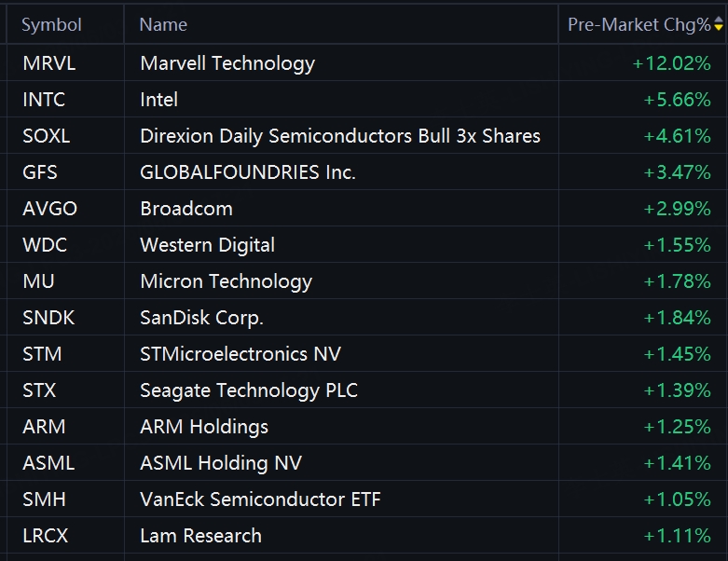
Task: Sort by the Name column header
Action: pos(163,24)
